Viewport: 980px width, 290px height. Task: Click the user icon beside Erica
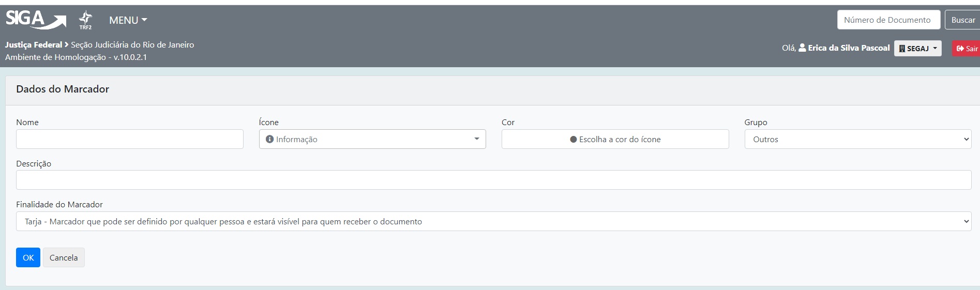(802, 48)
